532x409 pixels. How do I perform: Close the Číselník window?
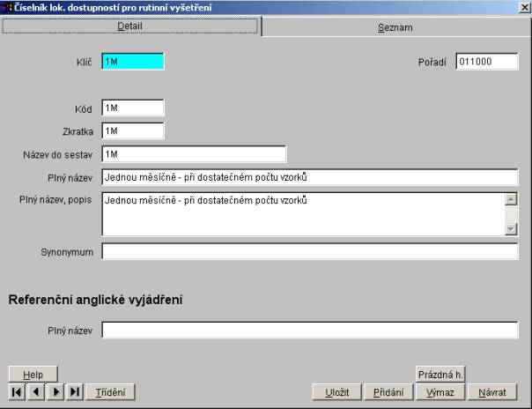(524, 7)
